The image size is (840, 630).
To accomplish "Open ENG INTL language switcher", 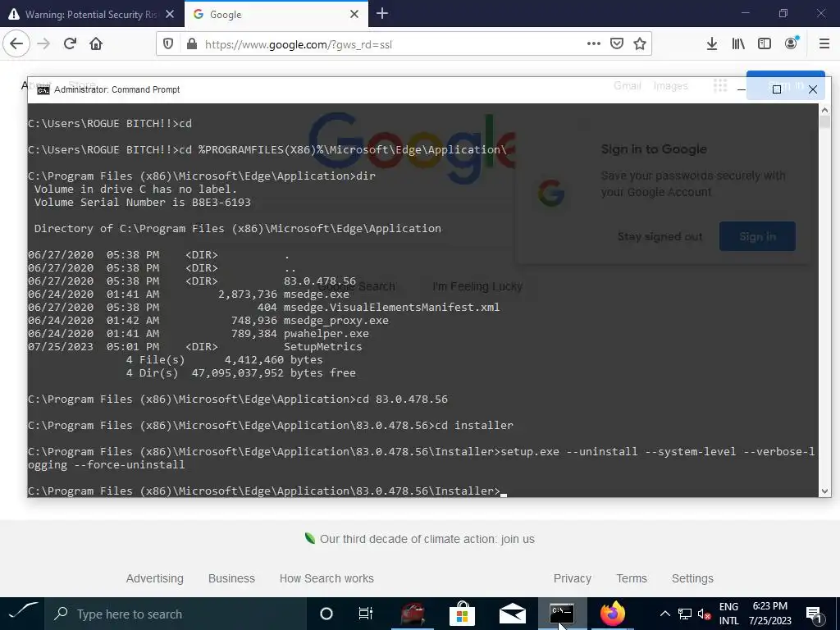I will tap(728, 614).
